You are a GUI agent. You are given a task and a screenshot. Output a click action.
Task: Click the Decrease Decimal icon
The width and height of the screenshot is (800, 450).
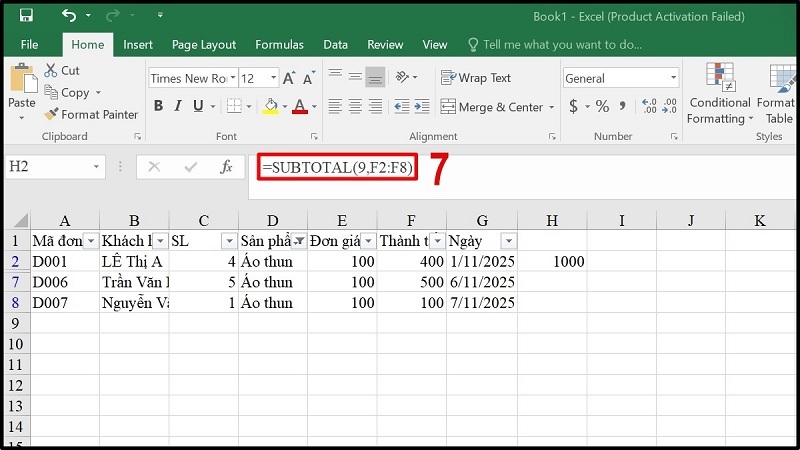pyautogui.click(x=669, y=106)
